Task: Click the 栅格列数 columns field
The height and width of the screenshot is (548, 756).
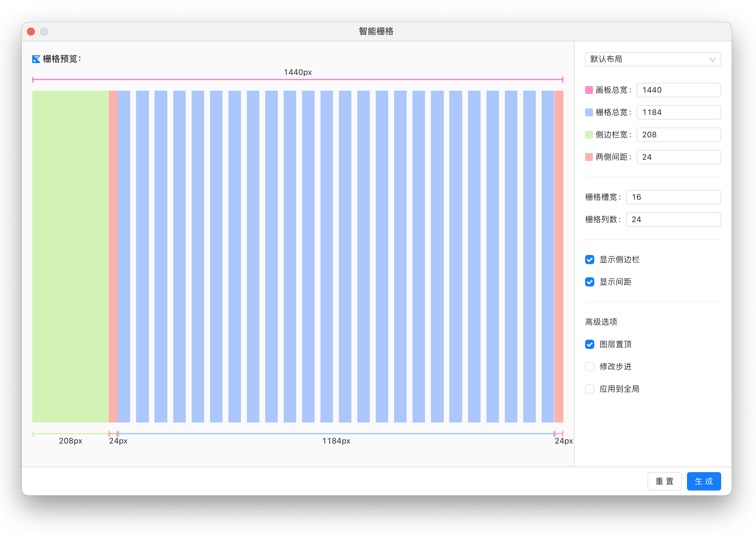Action: click(x=673, y=219)
